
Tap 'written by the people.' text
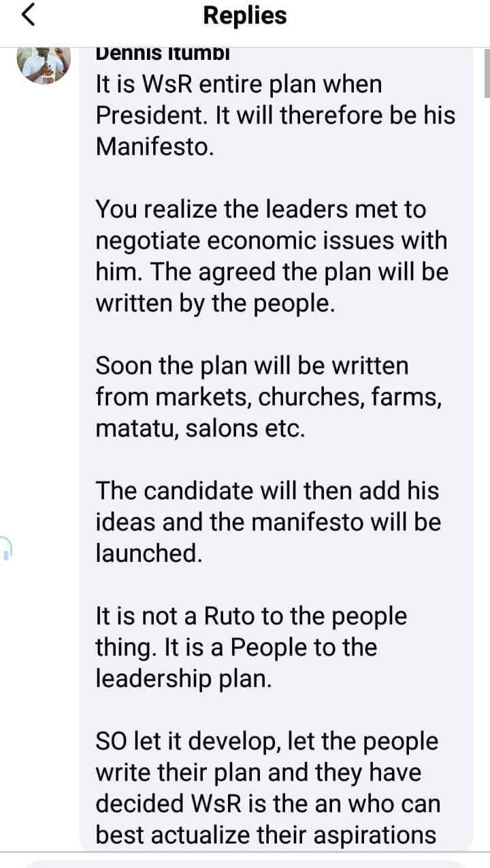pyautogui.click(x=215, y=303)
